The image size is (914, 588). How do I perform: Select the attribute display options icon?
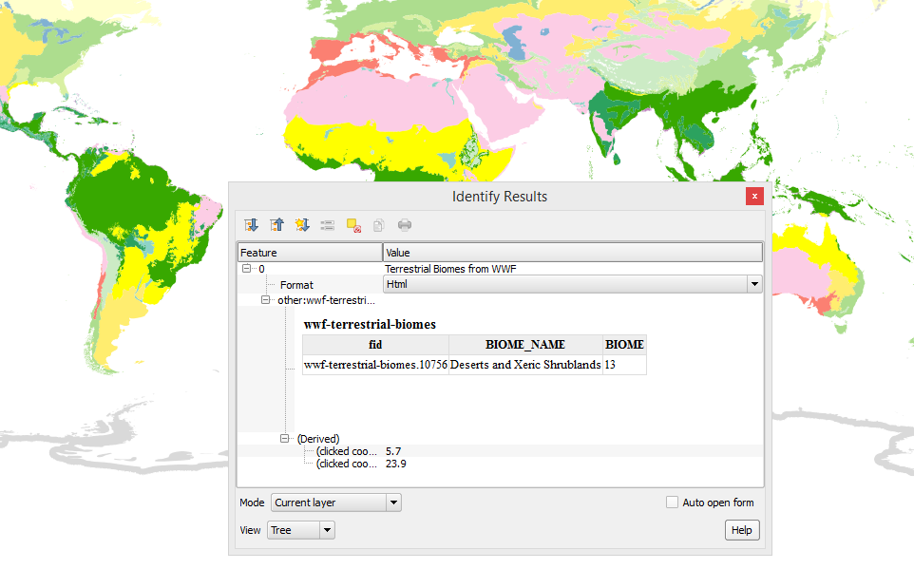(327, 224)
